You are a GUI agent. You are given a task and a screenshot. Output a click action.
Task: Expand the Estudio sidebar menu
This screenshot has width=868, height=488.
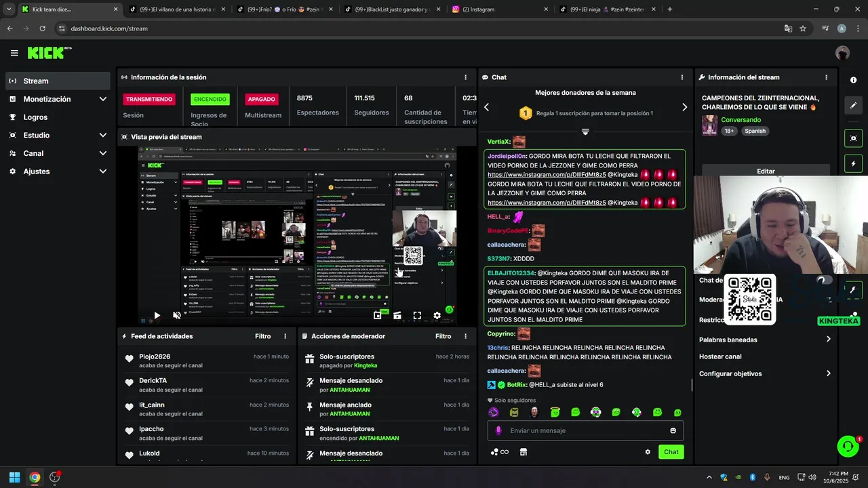click(58, 135)
